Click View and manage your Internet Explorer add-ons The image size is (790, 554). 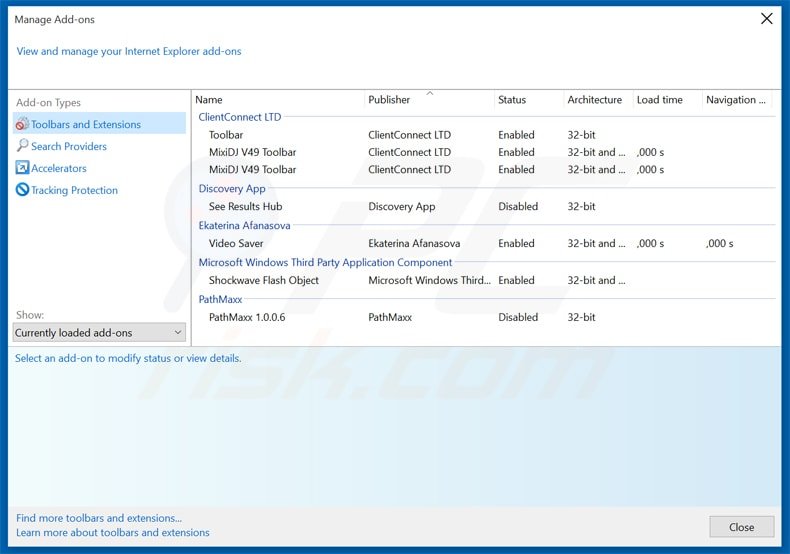pos(129,51)
